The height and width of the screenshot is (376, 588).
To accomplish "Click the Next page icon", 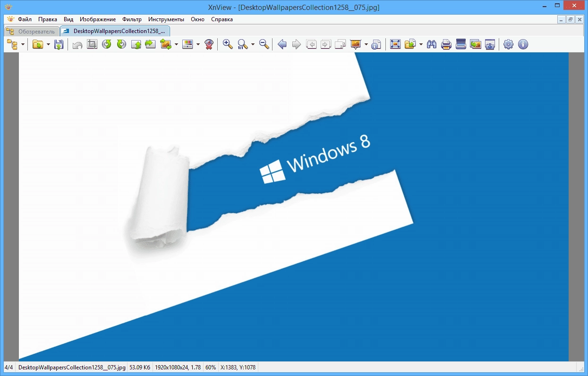I will [x=326, y=44].
